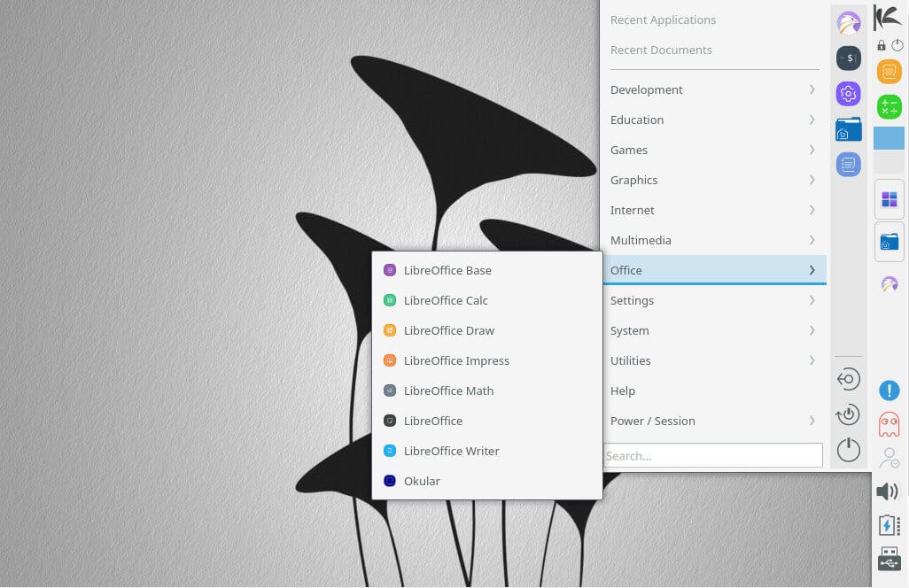The height and width of the screenshot is (588, 909).
Task: Expand the Utilities category submenu
Action: pyautogui.click(x=812, y=360)
